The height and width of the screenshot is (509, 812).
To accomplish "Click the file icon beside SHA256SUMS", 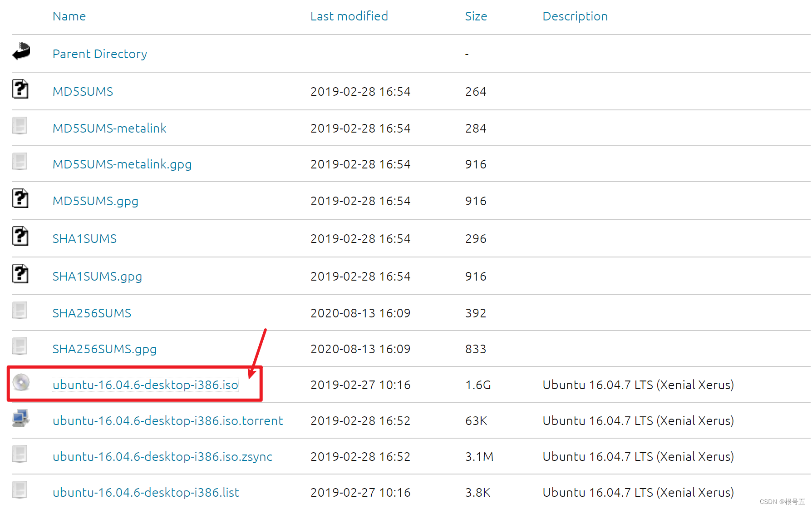I will click(20, 311).
